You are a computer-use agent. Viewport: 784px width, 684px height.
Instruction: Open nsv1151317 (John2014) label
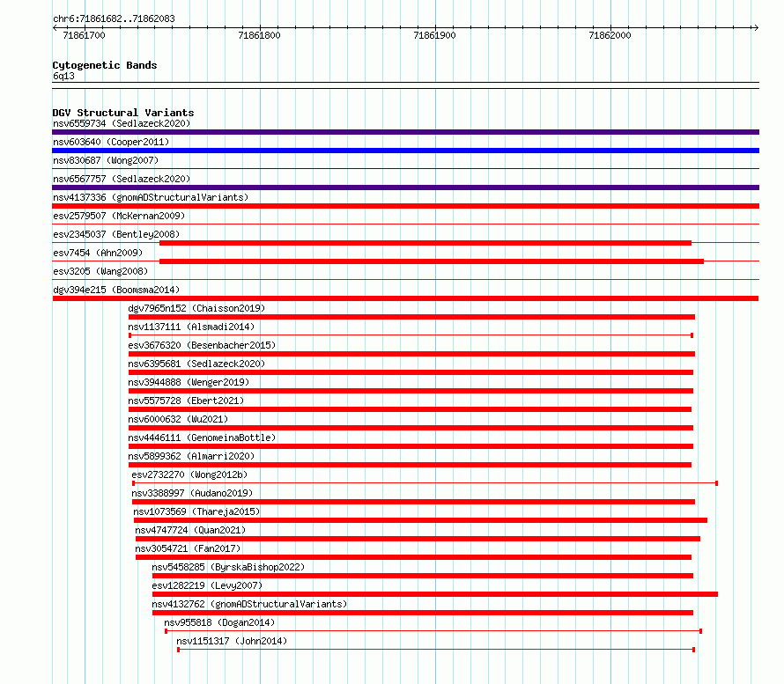coord(232,641)
